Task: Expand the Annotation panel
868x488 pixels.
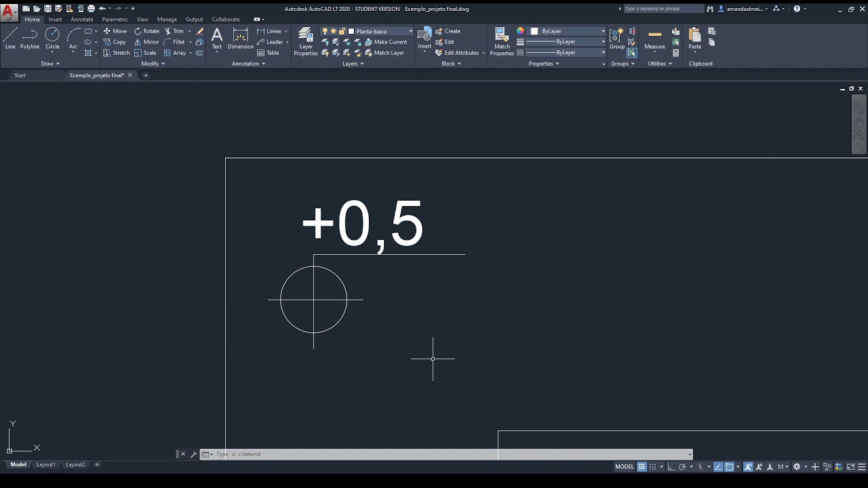Action: (248, 64)
